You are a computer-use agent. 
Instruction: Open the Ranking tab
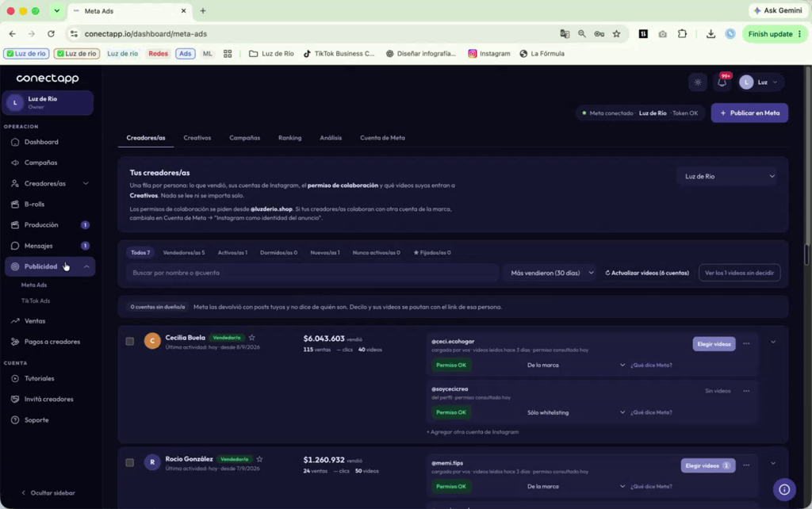click(289, 138)
